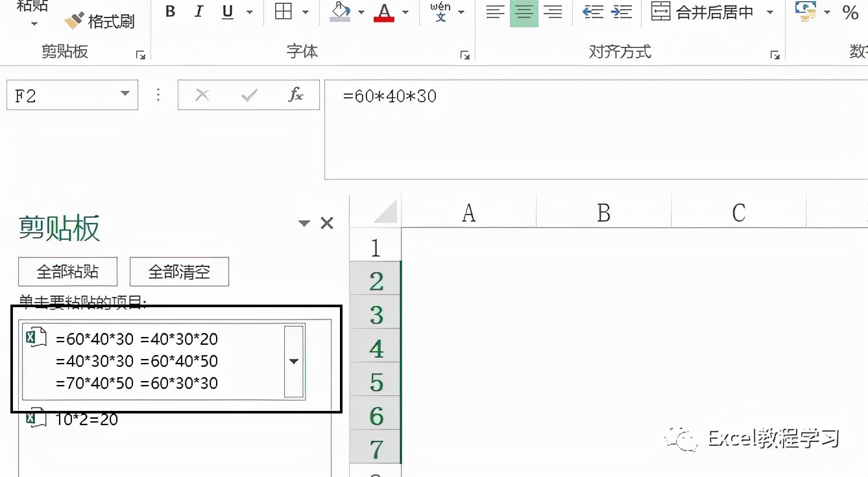Launch the Font (字体) settings dialog

464,55
